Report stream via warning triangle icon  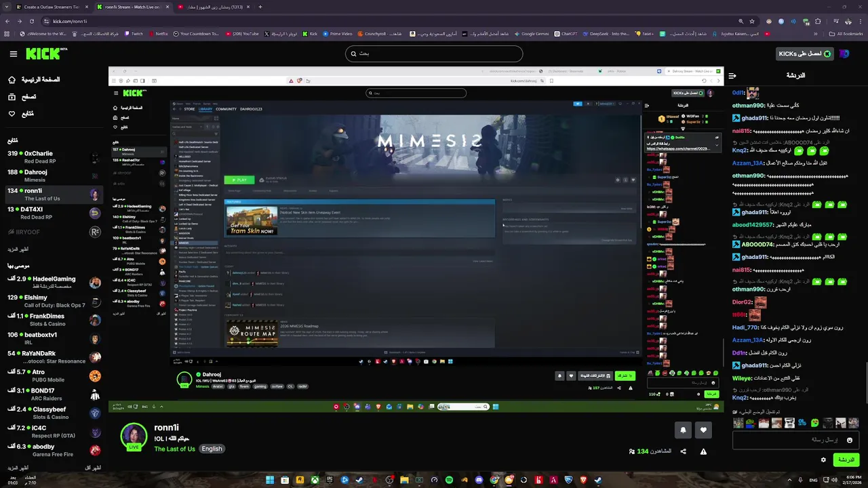[x=703, y=451]
